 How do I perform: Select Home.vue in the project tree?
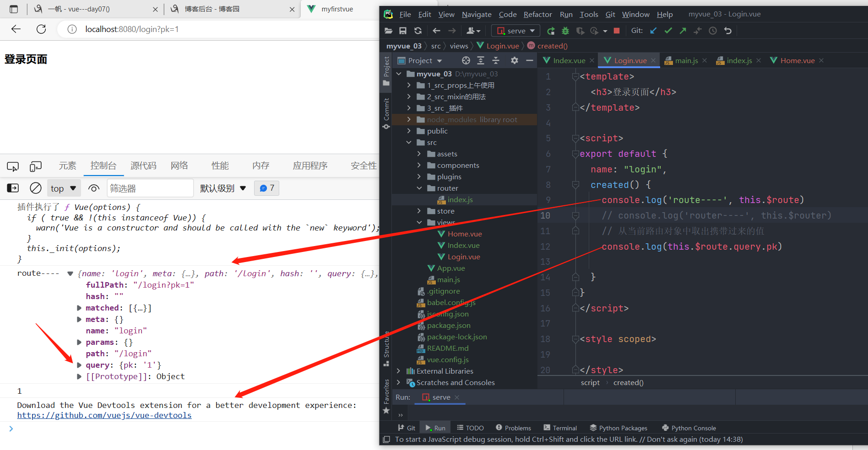tap(464, 234)
